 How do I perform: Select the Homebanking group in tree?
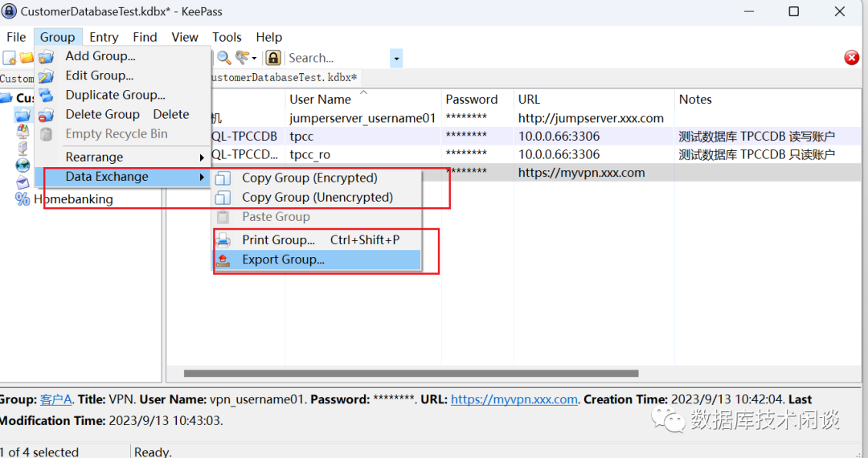tap(73, 199)
